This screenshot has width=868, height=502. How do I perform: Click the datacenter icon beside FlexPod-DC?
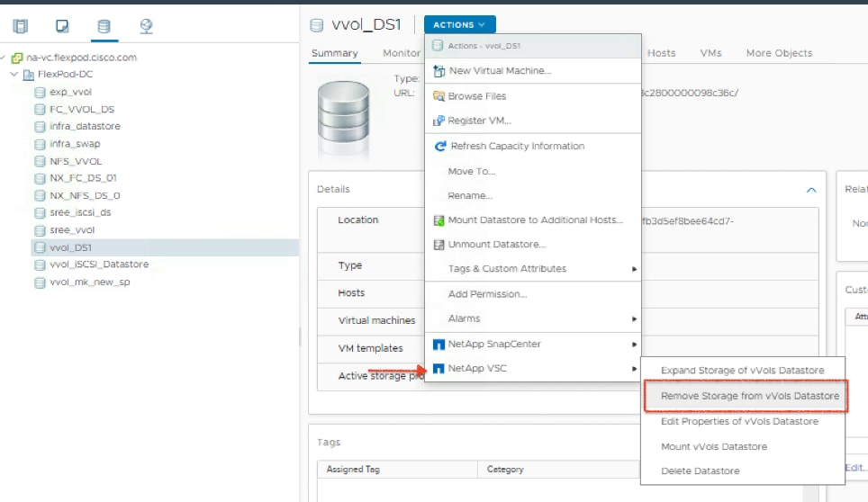coord(28,75)
